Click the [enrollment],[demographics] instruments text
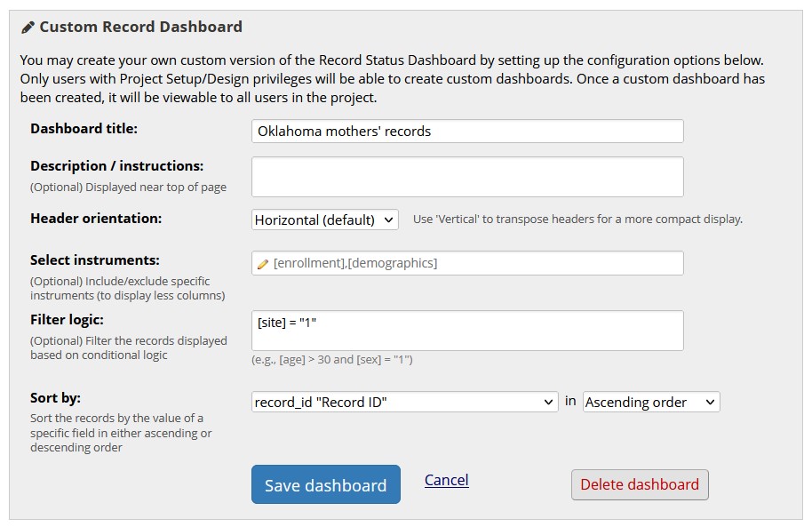Screen dimensions: 812x527 [355, 263]
